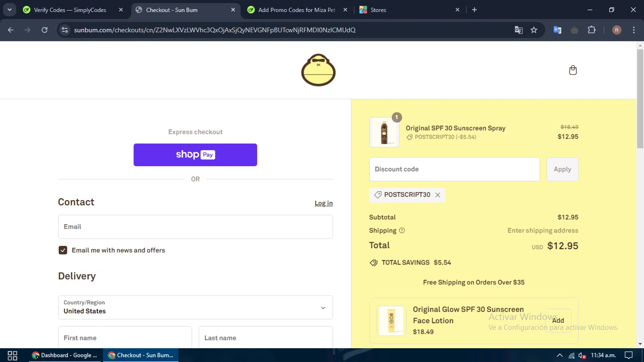Go forward in browser history

(x=27, y=30)
